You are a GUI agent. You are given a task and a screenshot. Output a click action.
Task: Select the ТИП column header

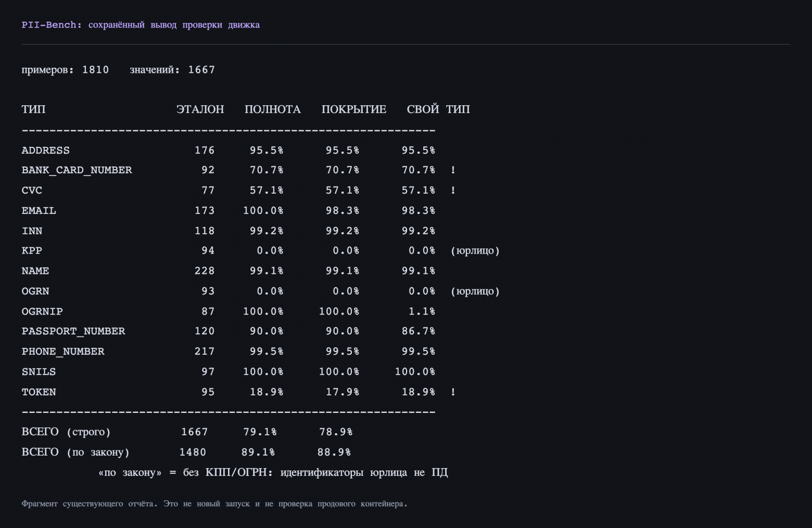coord(33,109)
